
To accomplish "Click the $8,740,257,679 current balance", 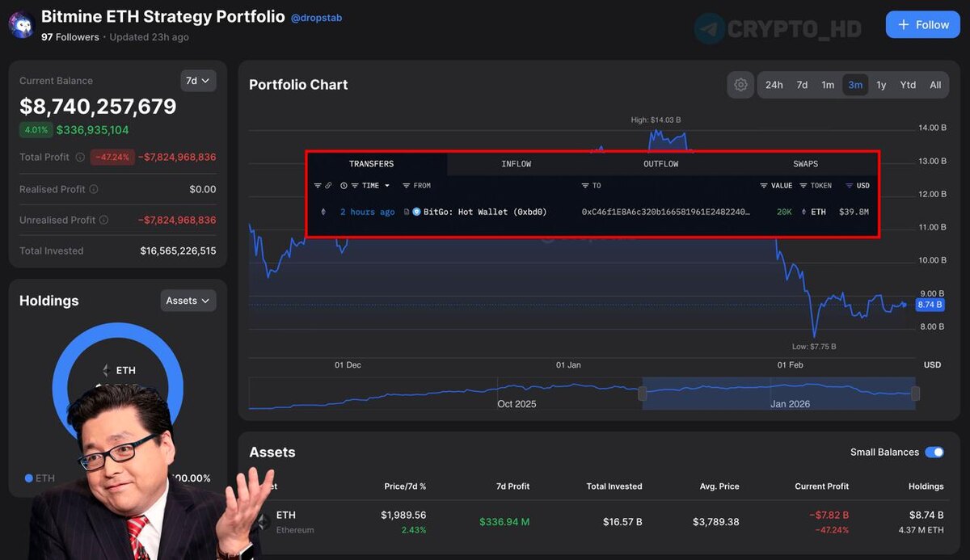I will click(x=98, y=107).
